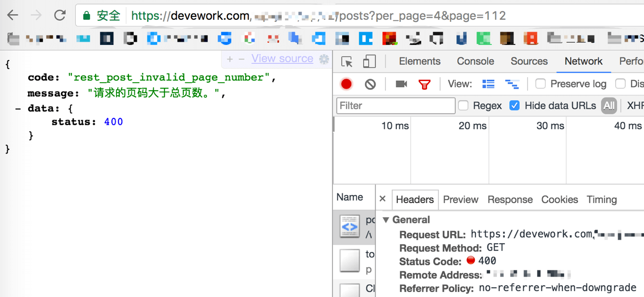This screenshot has width=644, height=297.
Task: Switch to the Console tab
Action: click(475, 61)
